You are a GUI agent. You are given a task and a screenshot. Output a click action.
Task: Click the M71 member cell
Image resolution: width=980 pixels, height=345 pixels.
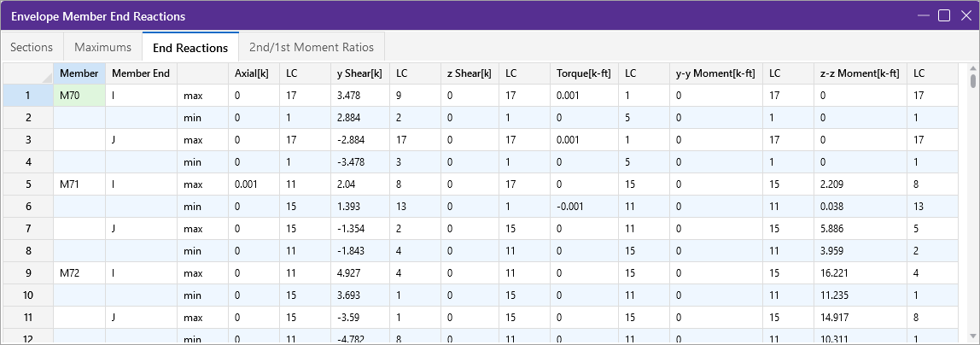coord(79,184)
